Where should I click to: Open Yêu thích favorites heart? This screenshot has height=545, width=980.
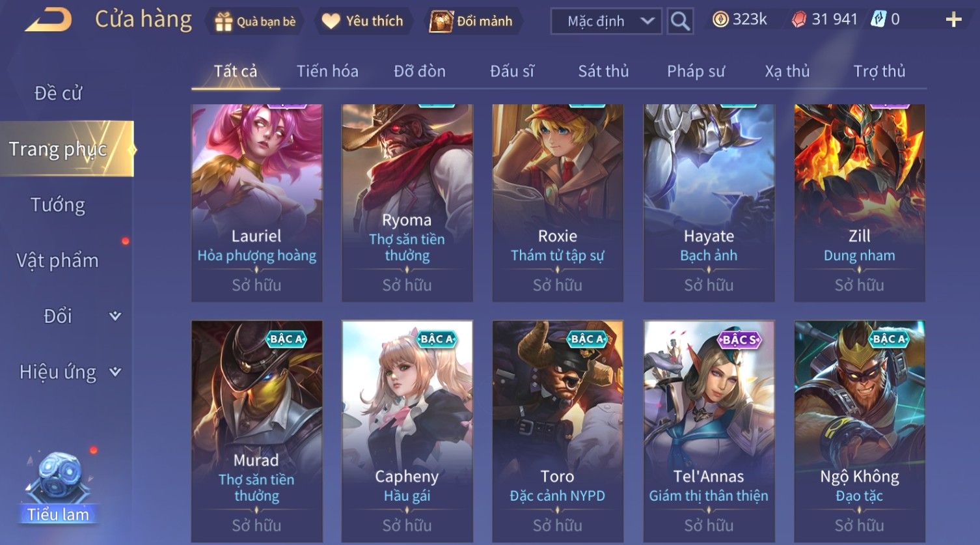(x=363, y=21)
